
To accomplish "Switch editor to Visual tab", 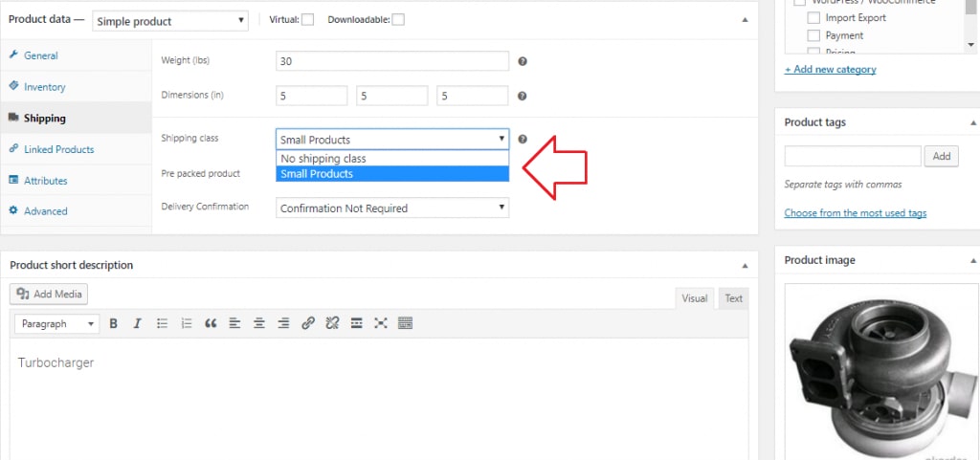I will point(695,298).
